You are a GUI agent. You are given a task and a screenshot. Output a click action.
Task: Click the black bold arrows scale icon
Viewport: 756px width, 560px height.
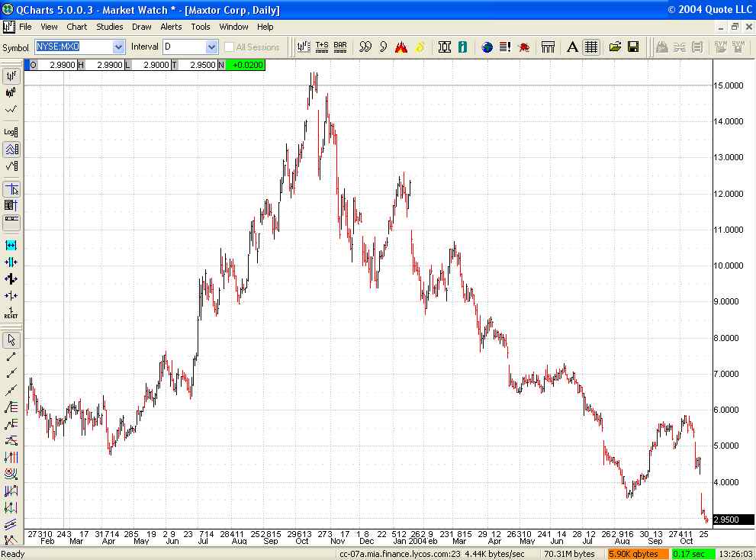click(11, 278)
